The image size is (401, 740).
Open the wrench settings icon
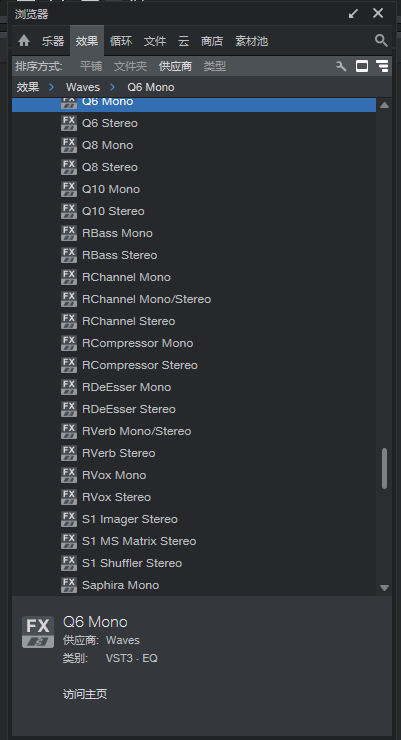tap(341, 66)
